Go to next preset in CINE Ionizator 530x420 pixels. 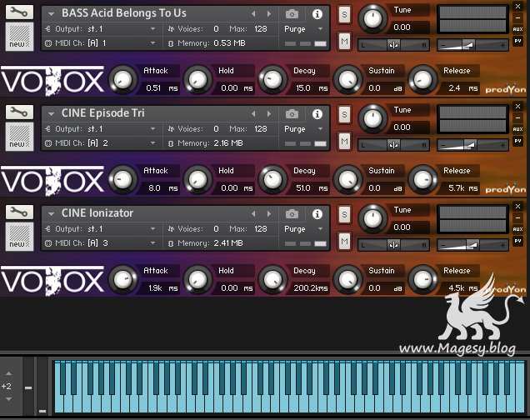[x=269, y=214]
